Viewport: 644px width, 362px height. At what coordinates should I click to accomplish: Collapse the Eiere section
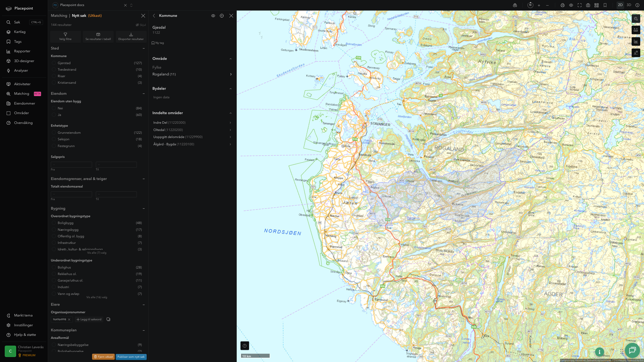coord(144,304)
